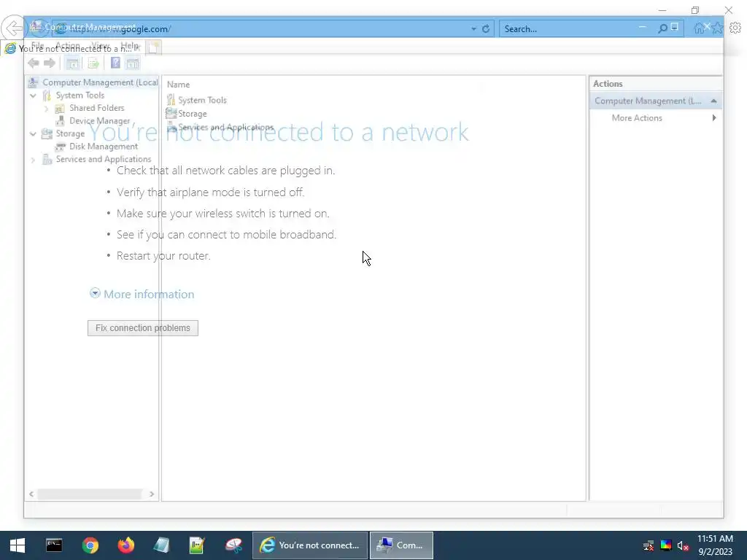Screen dimensions: 747x560
Task: Collapse the System Tools tree node
Action: (x=33, y=96)
